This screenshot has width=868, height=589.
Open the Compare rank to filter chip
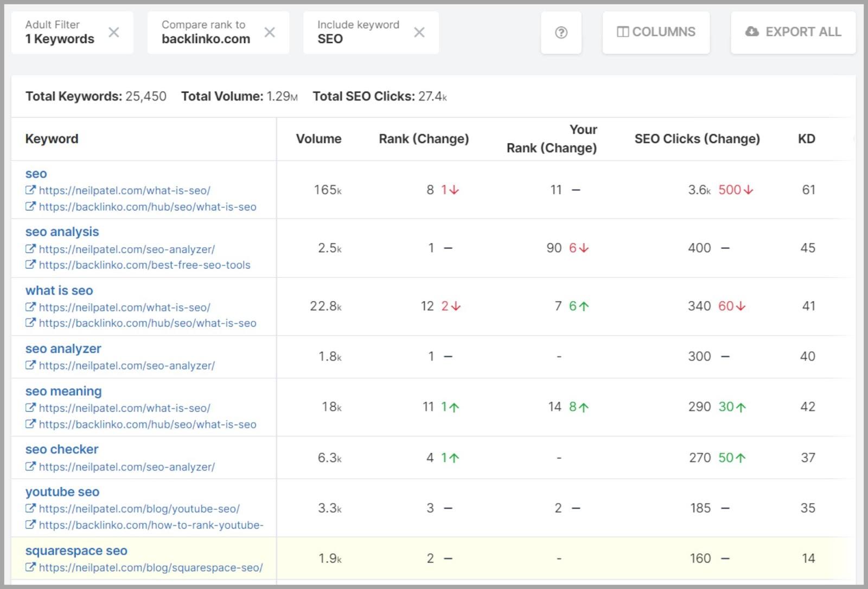[206, 33]
